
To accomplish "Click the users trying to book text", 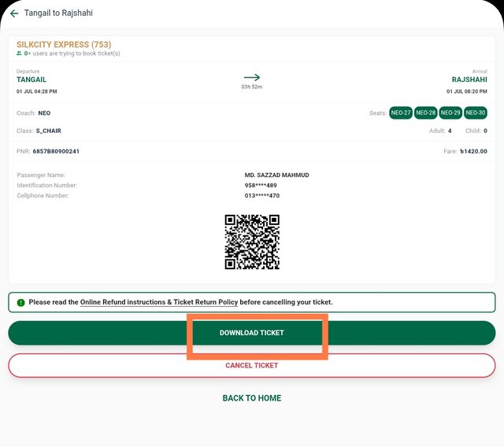I will coord(72,54).
